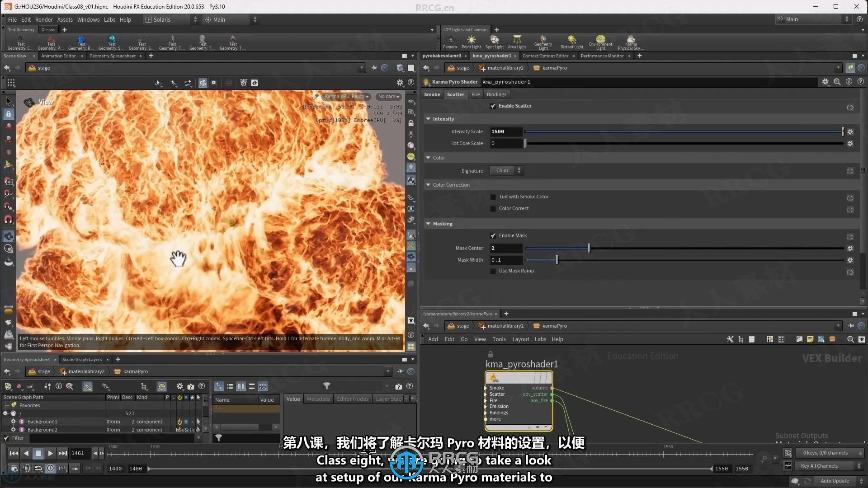Screen dimensions: 868x488
Task: Open the Geometry Spreadsheet tab beside Animation Editor
Action: 112,56
